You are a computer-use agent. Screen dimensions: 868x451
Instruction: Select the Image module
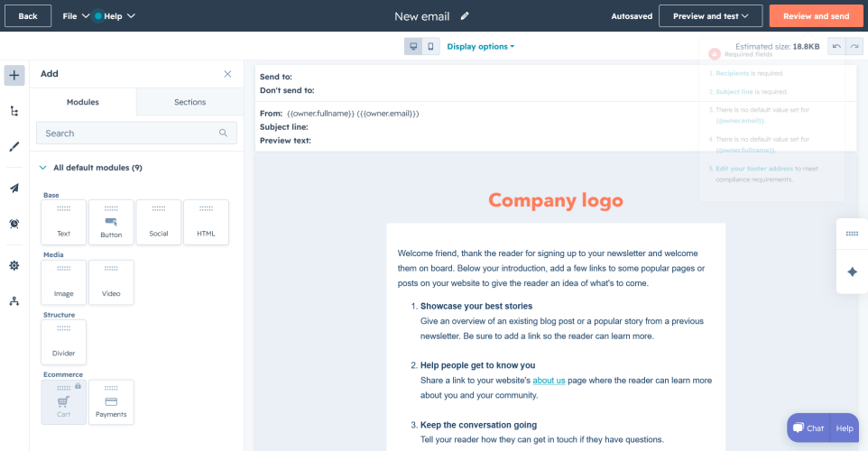click(x=64, y=282)
